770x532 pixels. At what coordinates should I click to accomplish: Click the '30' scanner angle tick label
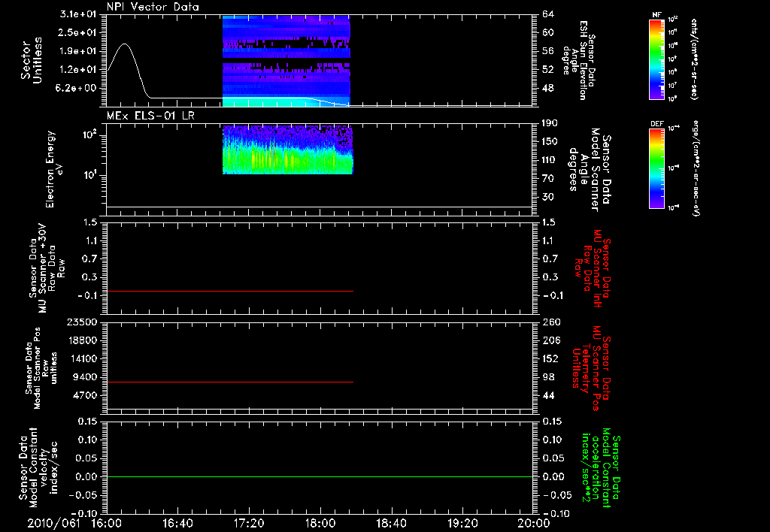[x=548, y=197]
